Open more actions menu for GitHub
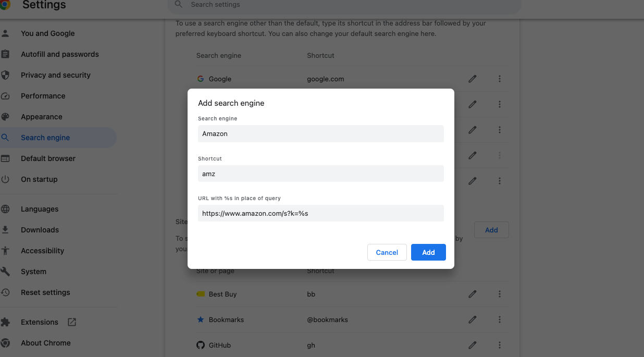The image size is (644, 357). [x=499, y=345]
